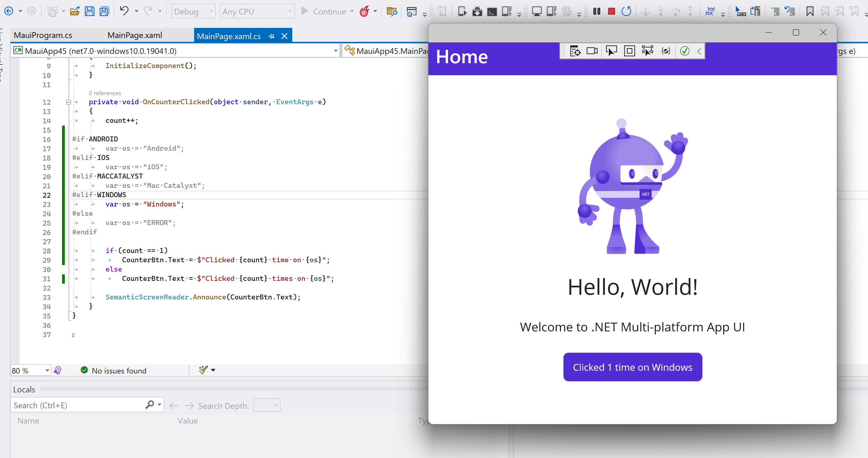This screenshot has height=458, width=868.
Task: Switch to the MauiProgram.cs tab
Action: [43, 35]
